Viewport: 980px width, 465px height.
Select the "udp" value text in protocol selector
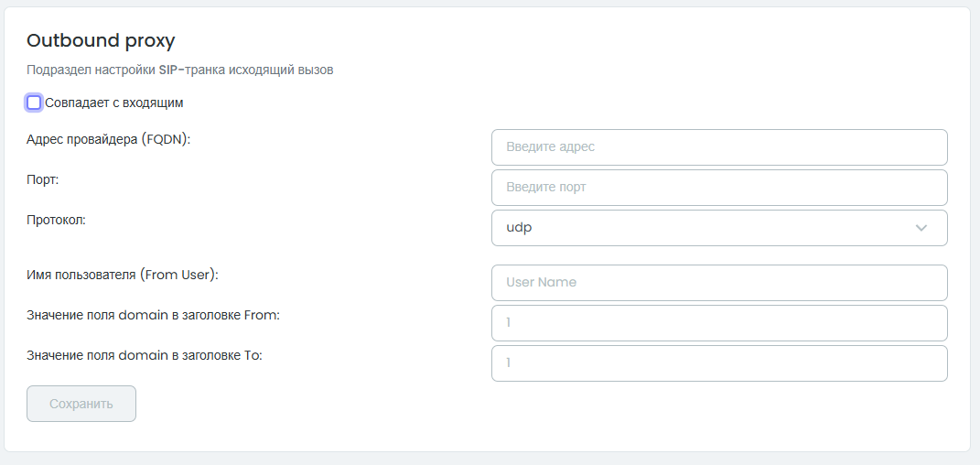tap(520, 228)
